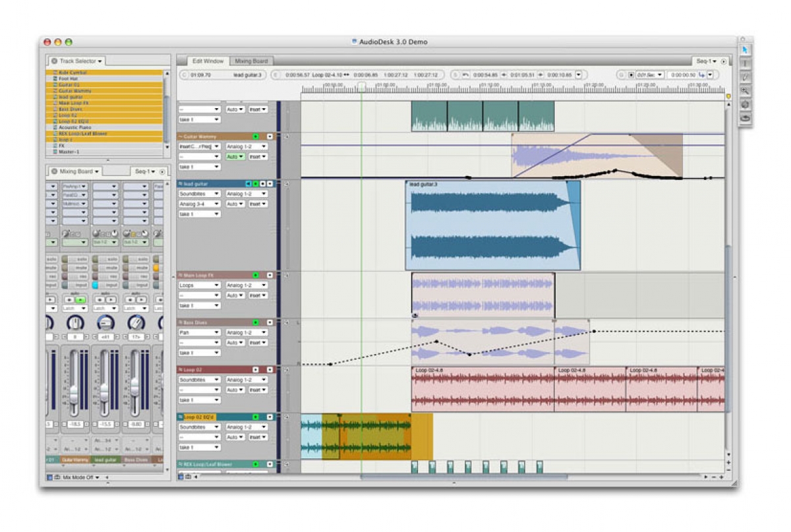Open the Insert dropdown on Loop 02 track
Viewport: 791px width, 532px height.
coord(257,390)
